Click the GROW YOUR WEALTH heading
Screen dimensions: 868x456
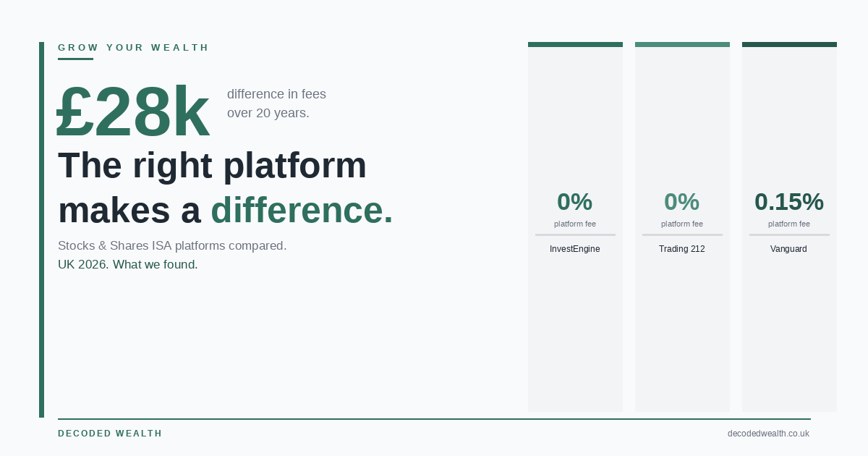tap(133, 48)
